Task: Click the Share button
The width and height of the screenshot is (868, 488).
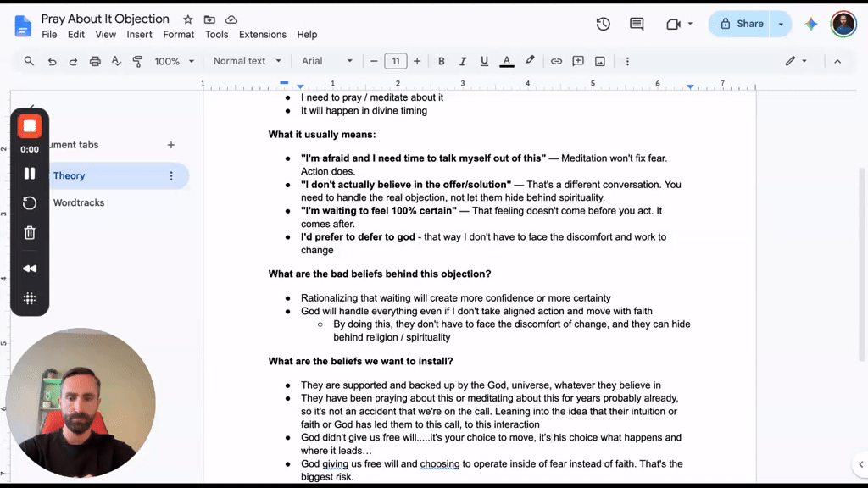Action: pos(741,24)
